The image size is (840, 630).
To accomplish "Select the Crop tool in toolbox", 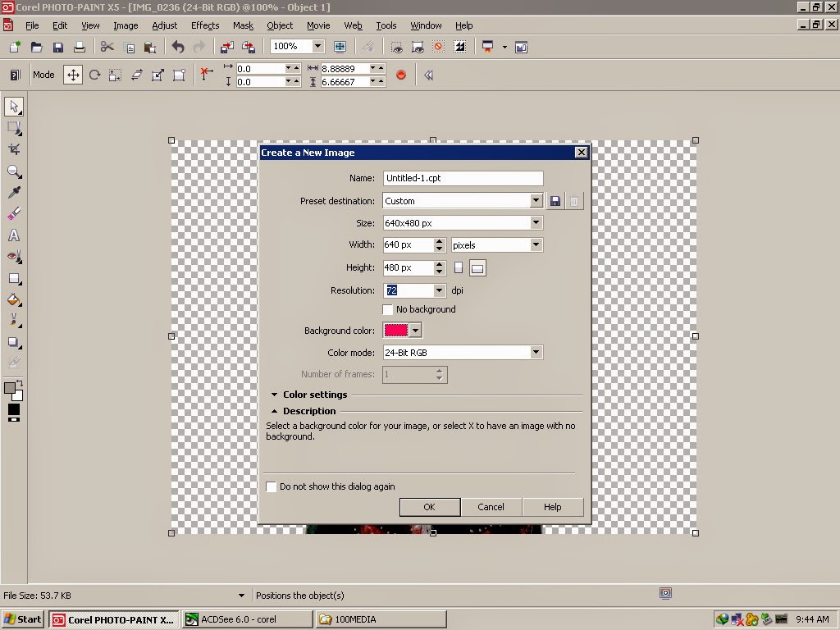I will (x=15, y=149).
